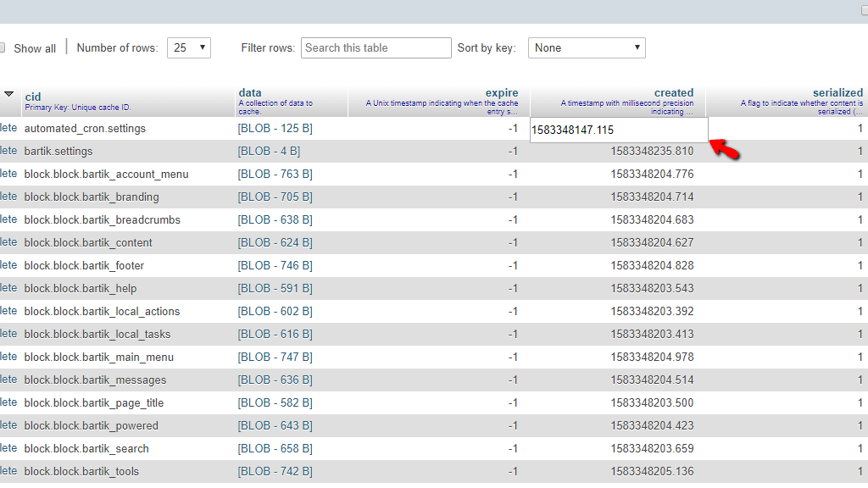The height and width of the screenshot is (488, 868).
Task: Open BLOB - 763 B link
Action: point(275,174)
